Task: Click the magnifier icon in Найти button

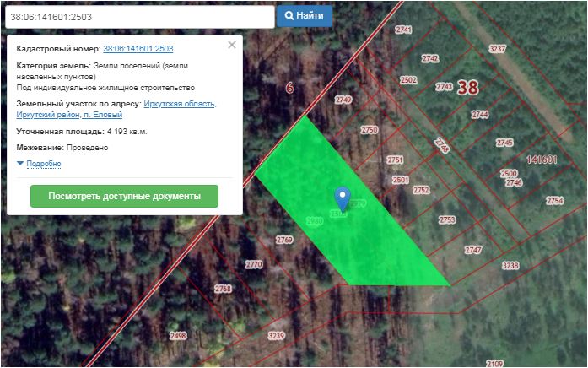Action: point(289,16)
